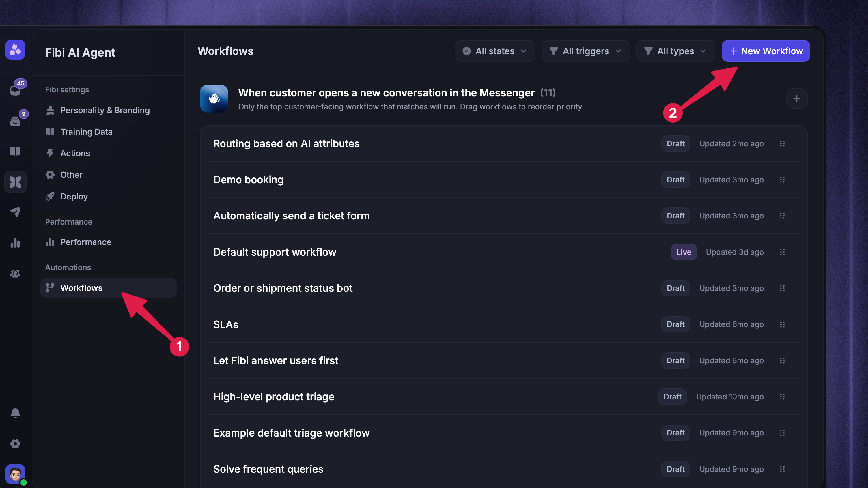The image size is (868, 488).
Task: Click drag handle for Solve frequent queries
Action: pyautogui.click(x=783, y=469)
